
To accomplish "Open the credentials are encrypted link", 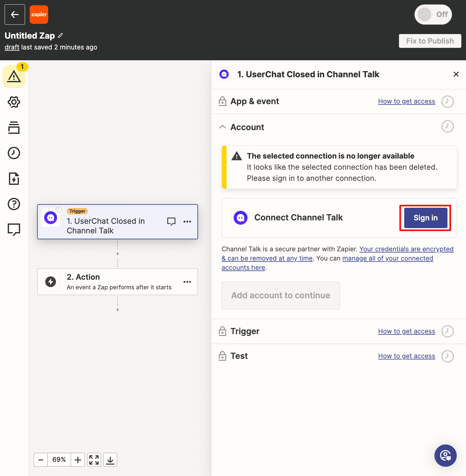I will pos(406,249).
